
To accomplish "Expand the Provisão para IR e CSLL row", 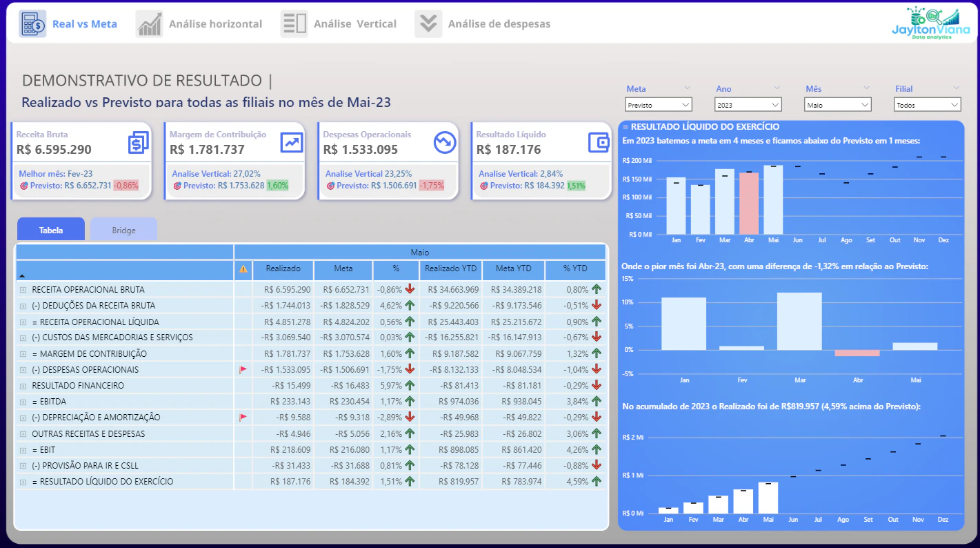I will point(23,466).
